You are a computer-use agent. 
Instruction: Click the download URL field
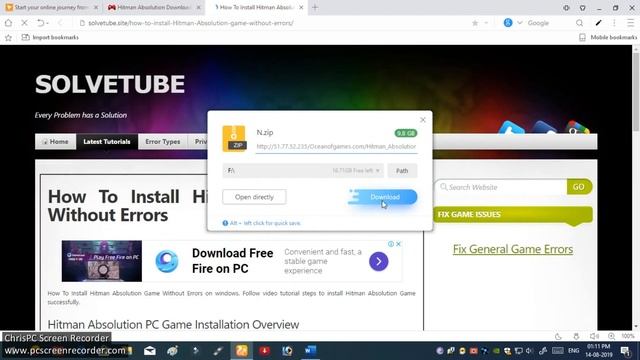pyautogui.click(x=336, y=147)
